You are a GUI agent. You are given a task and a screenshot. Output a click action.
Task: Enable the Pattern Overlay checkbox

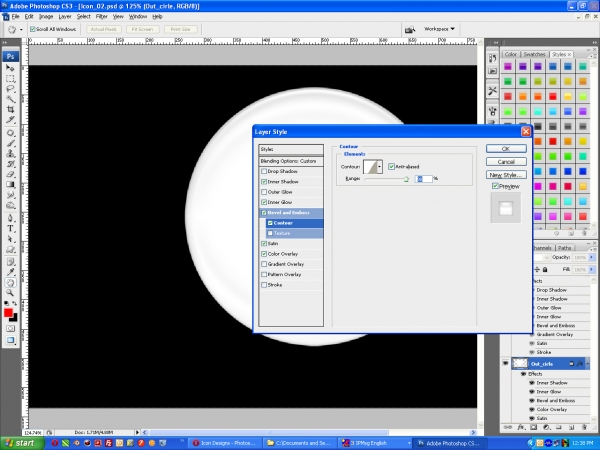tap(264, 275)
